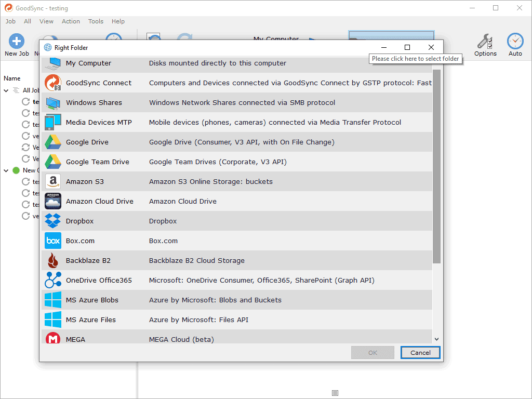The image size is (532, 399).
Task: Click 'Azure by Microsoft: Files API' description
Action: (x=198, y=320)
